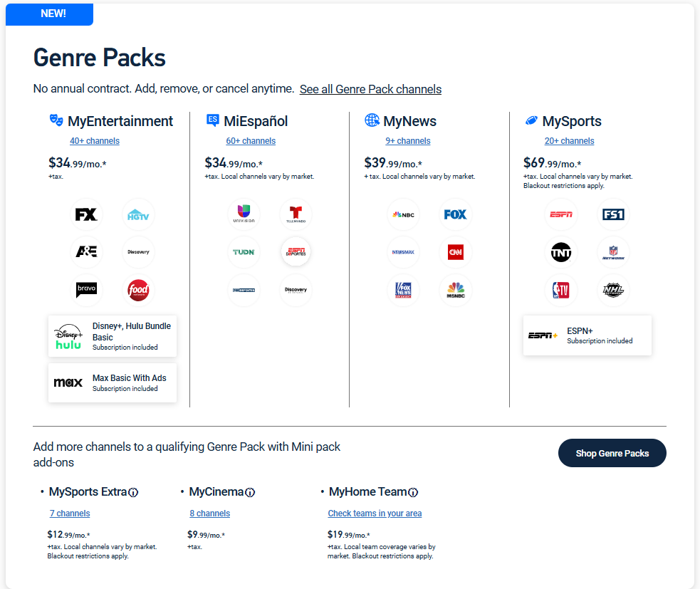Click the $9.99/mo. MyCinema price
The height and width of the screenshot is (589, 700).
(207, 535)
